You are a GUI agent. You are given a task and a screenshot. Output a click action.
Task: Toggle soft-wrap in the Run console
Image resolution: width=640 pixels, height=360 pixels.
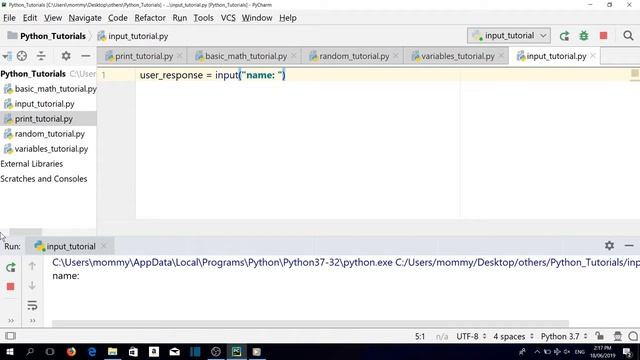[x=32, y=305]
